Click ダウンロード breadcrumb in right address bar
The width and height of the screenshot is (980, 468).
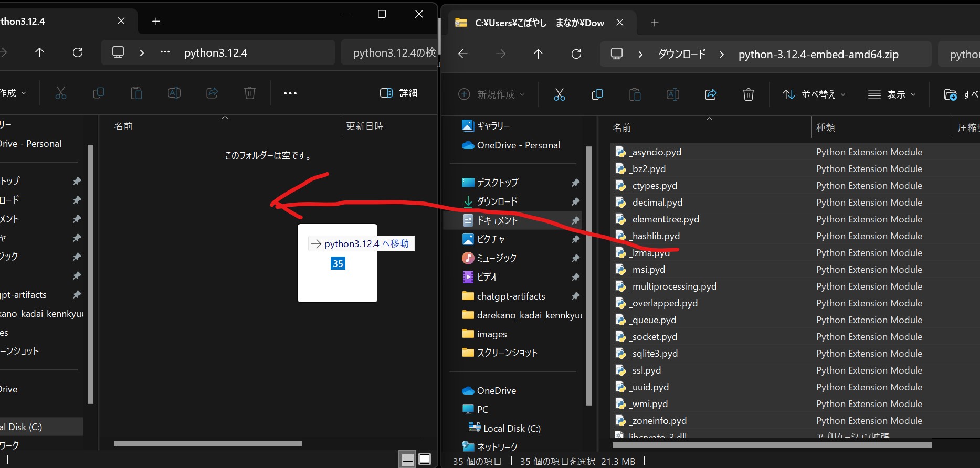(x=682, y=54)
